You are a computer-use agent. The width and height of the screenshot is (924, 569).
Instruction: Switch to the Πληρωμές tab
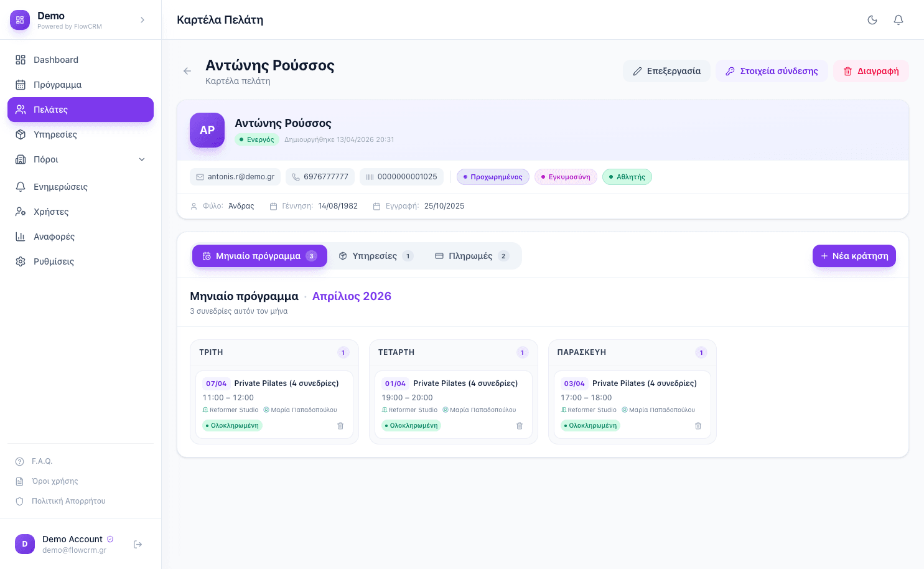point(472,256)
